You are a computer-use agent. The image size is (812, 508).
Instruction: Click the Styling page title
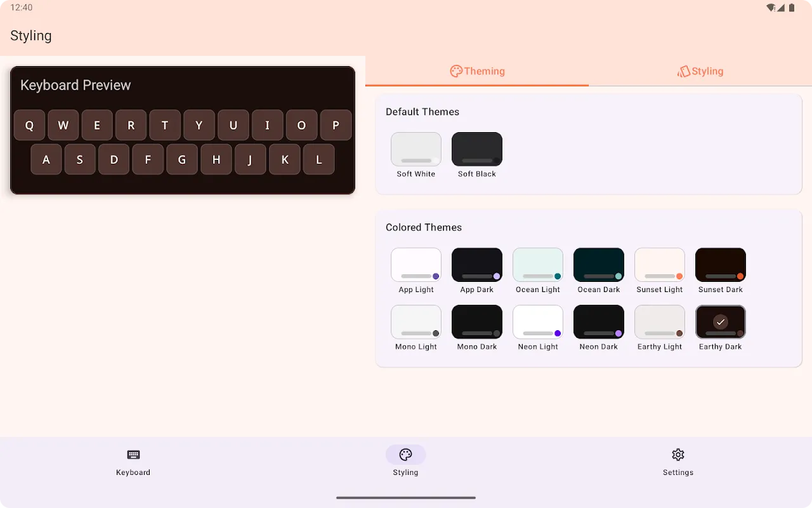(x=31, y=36)
